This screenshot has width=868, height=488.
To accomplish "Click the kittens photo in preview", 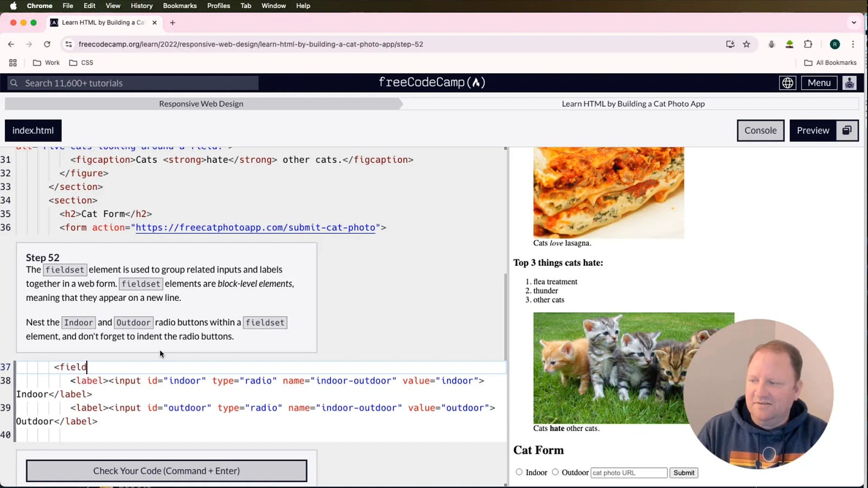I will tap(634, 368).
